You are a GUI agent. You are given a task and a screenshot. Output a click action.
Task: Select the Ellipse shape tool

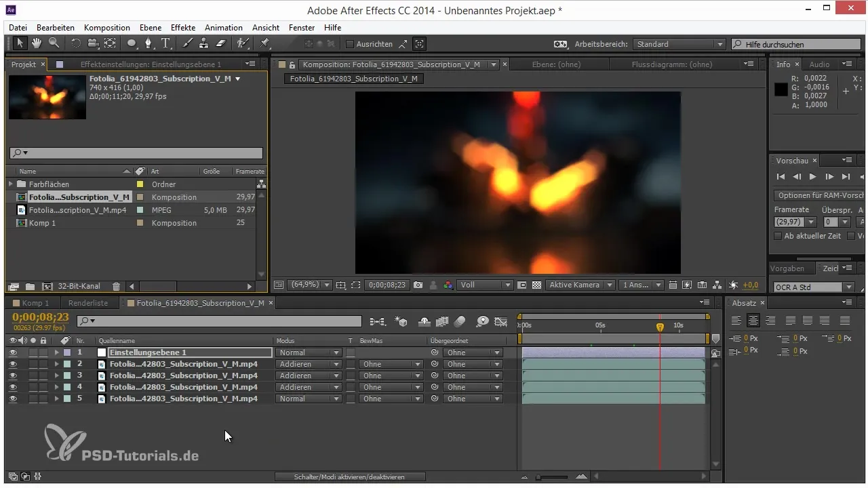coord(132,43)
